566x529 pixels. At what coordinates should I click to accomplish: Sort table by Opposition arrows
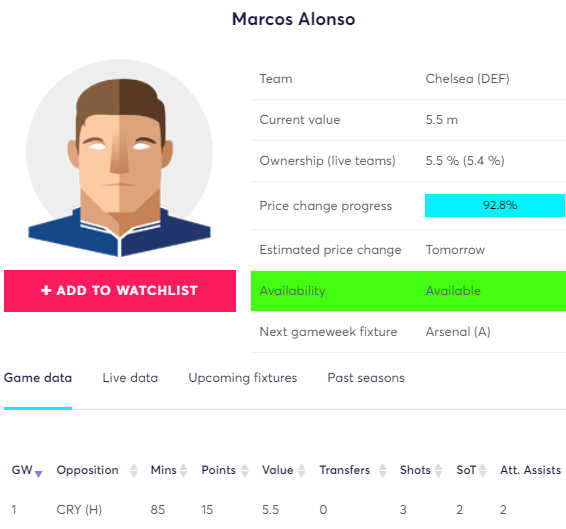point(134,470)
